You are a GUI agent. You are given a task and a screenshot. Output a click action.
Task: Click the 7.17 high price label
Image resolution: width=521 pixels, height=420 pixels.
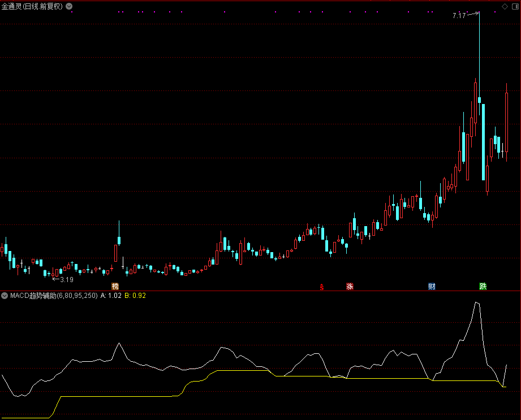pos(459,16)
